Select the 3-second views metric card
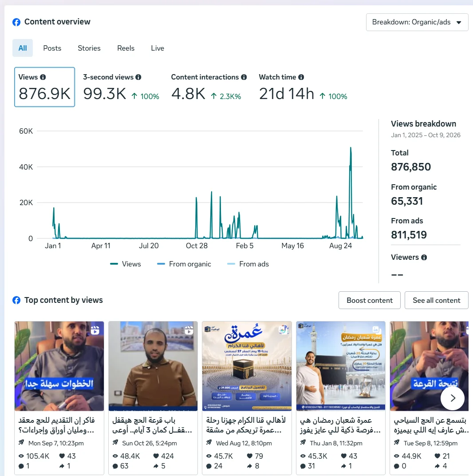 click(121, 87)
